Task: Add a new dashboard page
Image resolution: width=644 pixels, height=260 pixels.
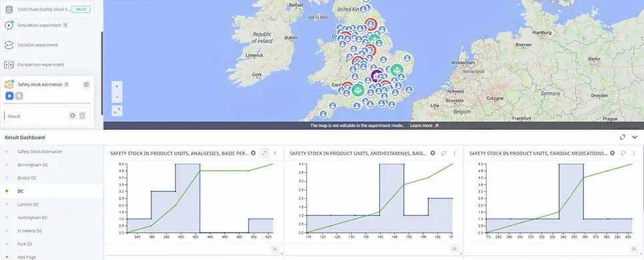Action: point(27,257)
